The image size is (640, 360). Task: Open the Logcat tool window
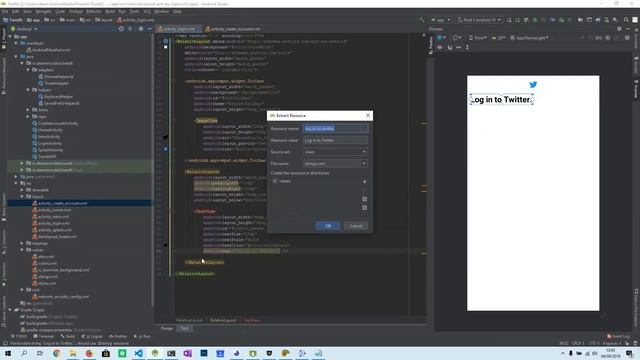[x=92, y=336]
